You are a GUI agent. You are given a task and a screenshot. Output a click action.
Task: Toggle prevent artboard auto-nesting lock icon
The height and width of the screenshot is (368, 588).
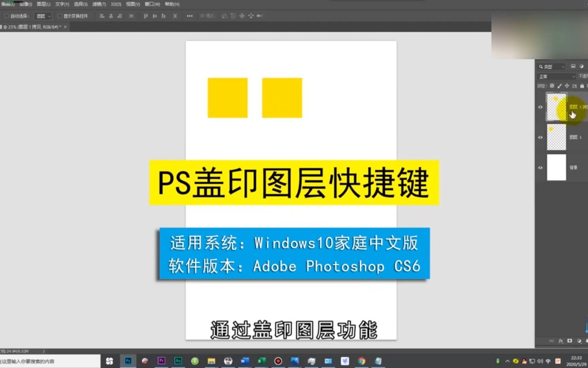(574, 86)
